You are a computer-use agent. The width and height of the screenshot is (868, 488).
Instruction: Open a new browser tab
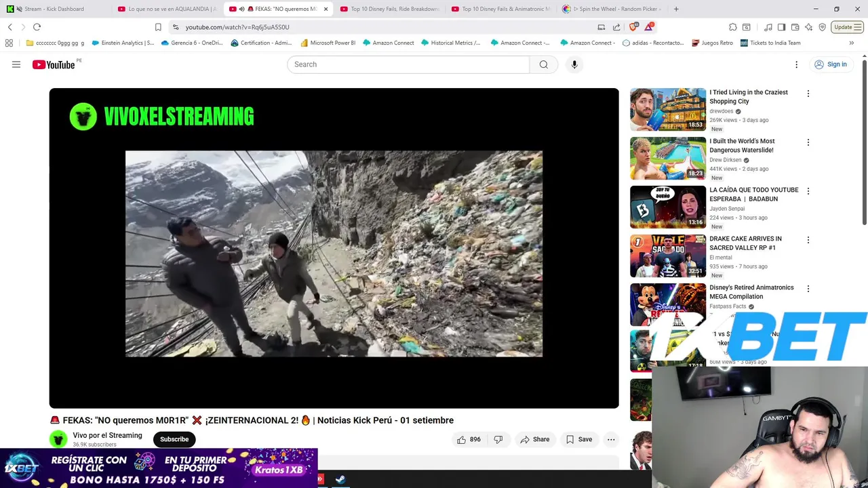click(x=676, y=9)
